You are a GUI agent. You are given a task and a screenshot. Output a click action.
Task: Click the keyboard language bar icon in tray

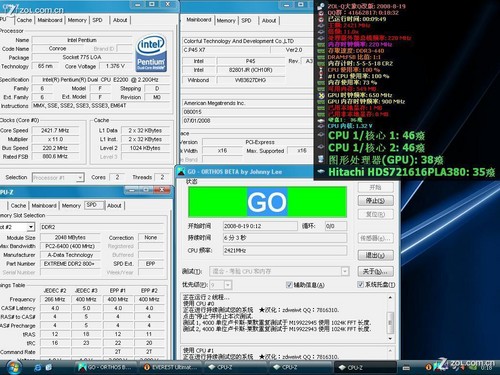[406, 368]
